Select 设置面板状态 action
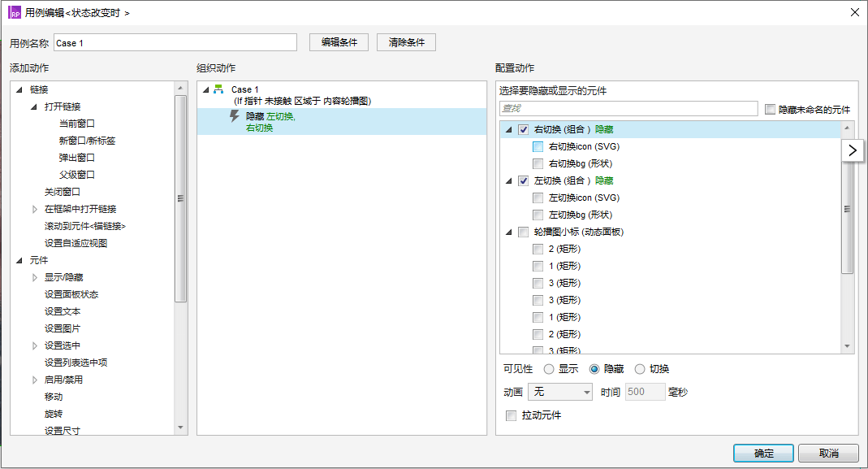The image size is (868, 469). [71, 294]
